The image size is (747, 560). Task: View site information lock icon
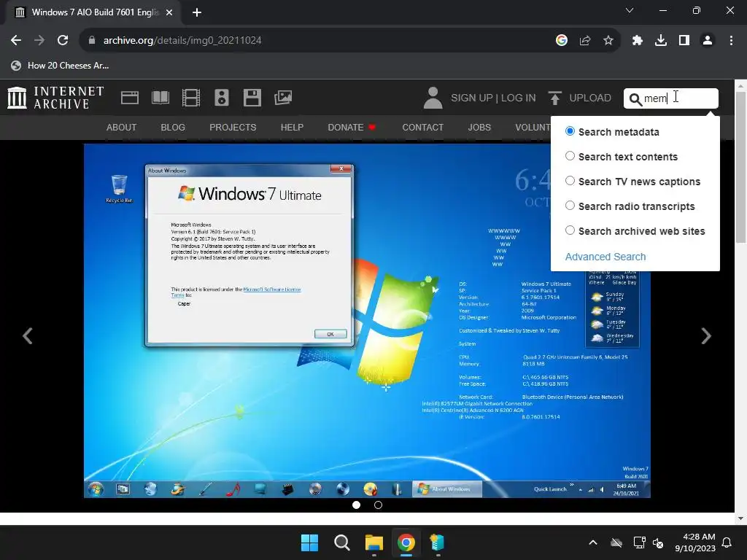click(x=92, y=41)
